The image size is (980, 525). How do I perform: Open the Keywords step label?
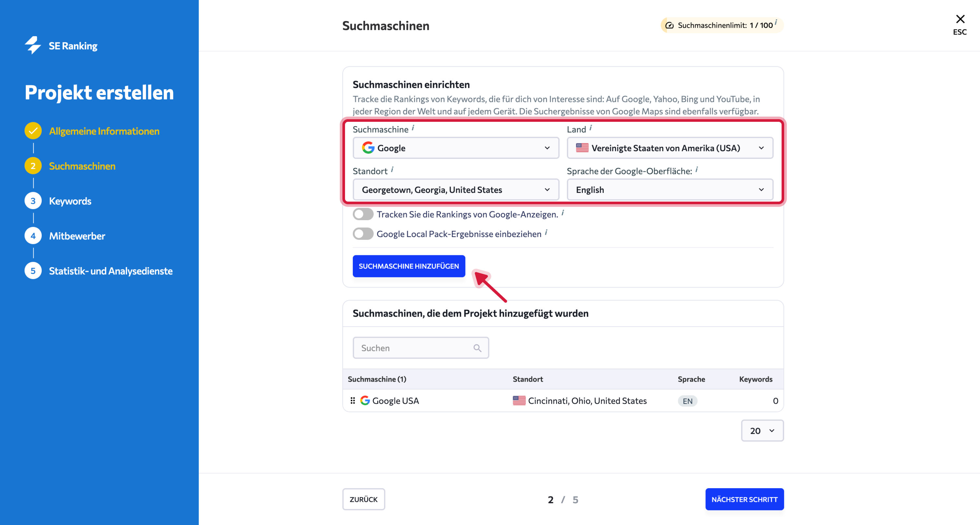coord(70,201)
